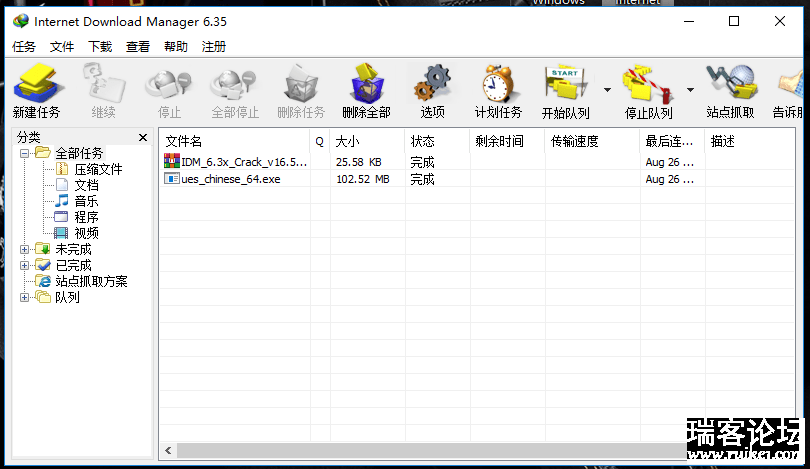Click 完成 status of ues_chinese_64.exe
Image resolution: width=810 pixels, height=469 pixels.
[423, 179]
